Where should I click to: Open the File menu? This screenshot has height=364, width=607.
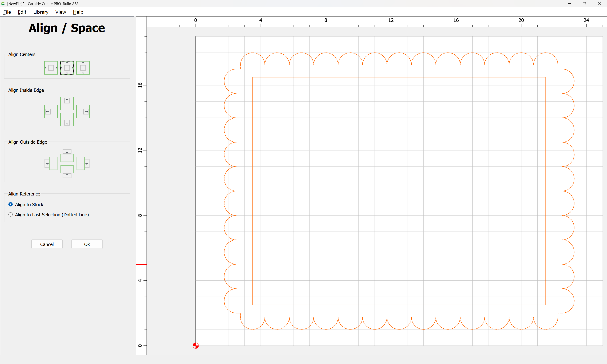coord(7,12)
